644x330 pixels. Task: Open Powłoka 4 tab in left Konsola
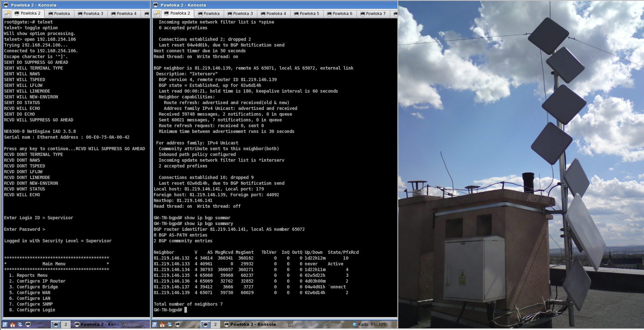124,14
